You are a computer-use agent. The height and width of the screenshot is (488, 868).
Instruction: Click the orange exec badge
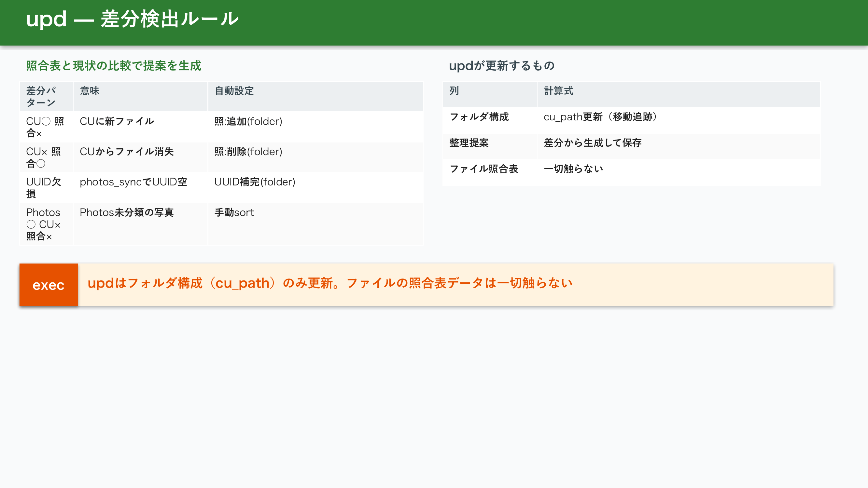(49, 285)
